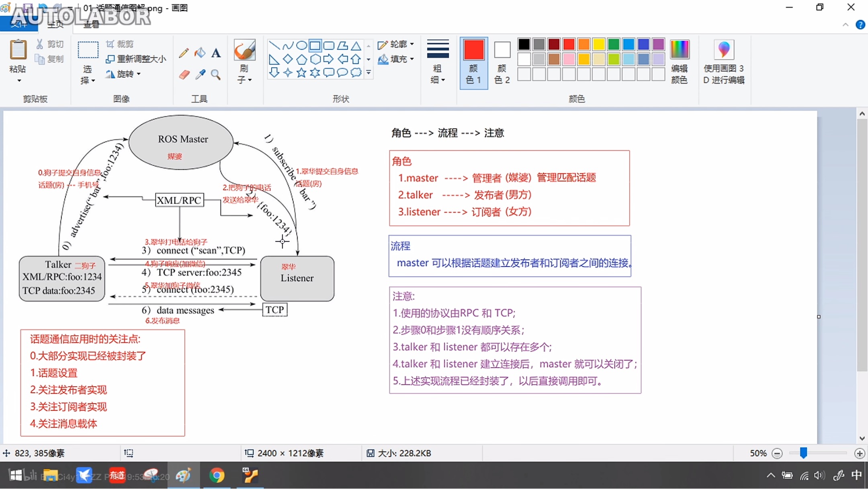Pick the red color swatch in the palette

[x=568, y=44]
